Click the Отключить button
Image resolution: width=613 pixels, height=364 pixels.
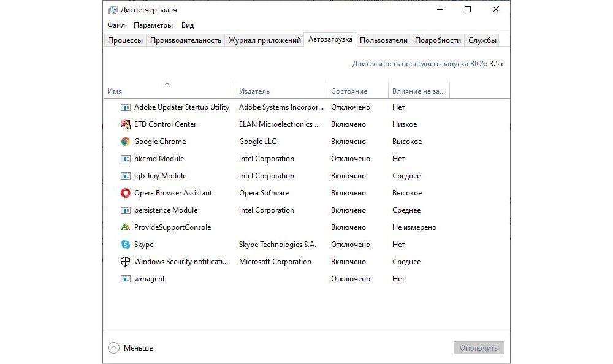pyautogui.click(x=479, y=348)
